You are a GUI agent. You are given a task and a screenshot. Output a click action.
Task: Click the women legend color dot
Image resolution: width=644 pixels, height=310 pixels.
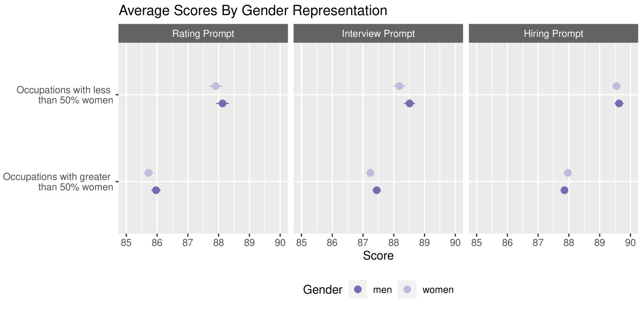[407, 290]
